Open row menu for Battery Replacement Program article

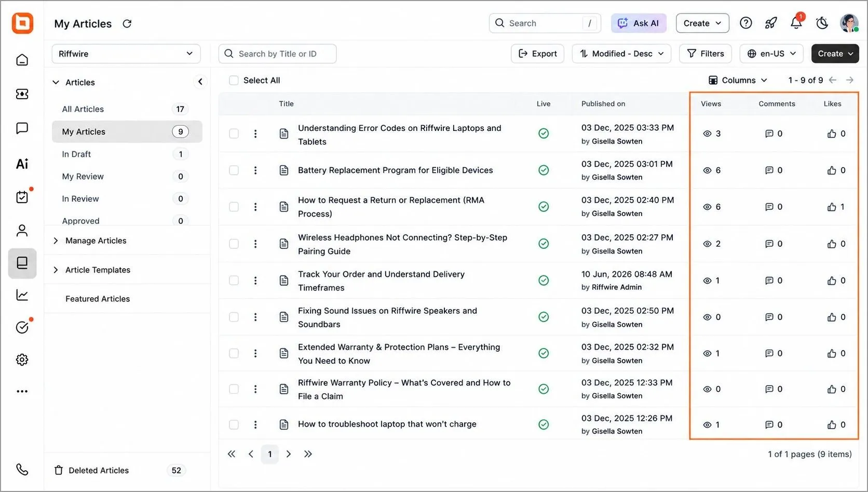[255, 170]
